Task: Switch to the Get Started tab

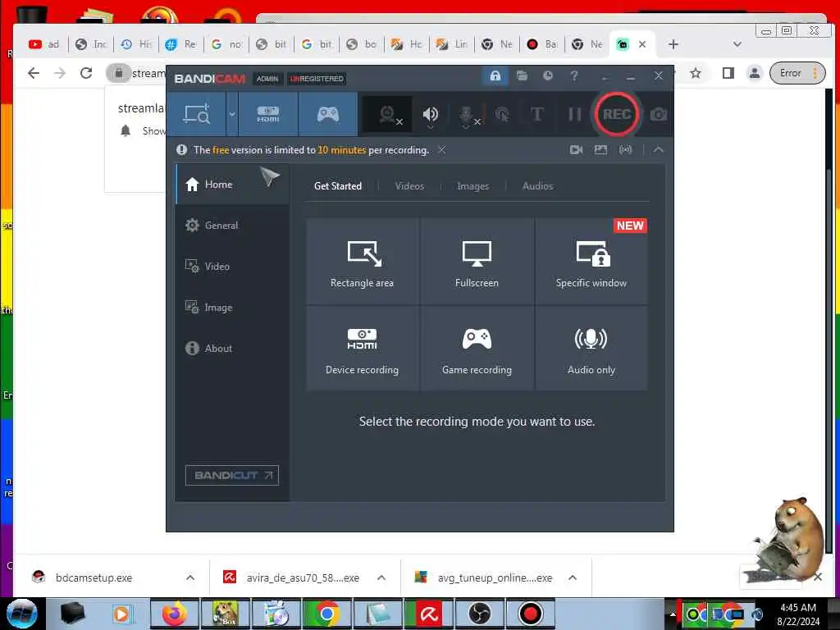Action: pyautogui.click(x=337, y=186)
